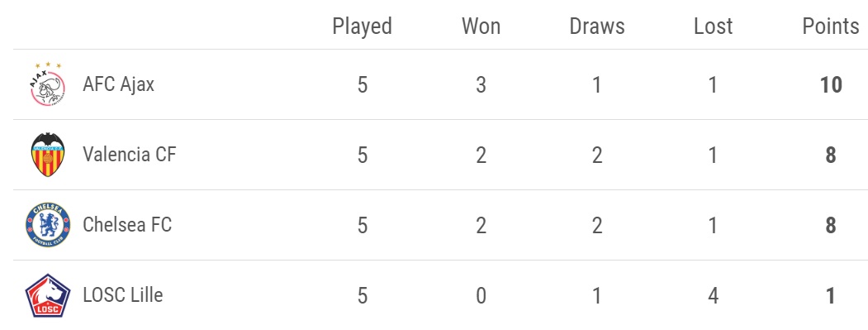Click the Chelsea FC lion crest
This screenshot has height=330, width=868.
[48, 225]
